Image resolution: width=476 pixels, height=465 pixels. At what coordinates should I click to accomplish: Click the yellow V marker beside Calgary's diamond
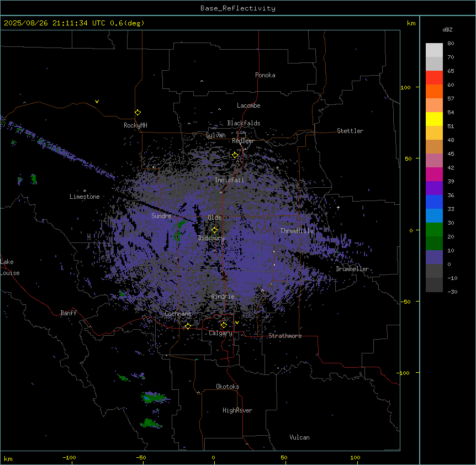[x=237, y=323]
